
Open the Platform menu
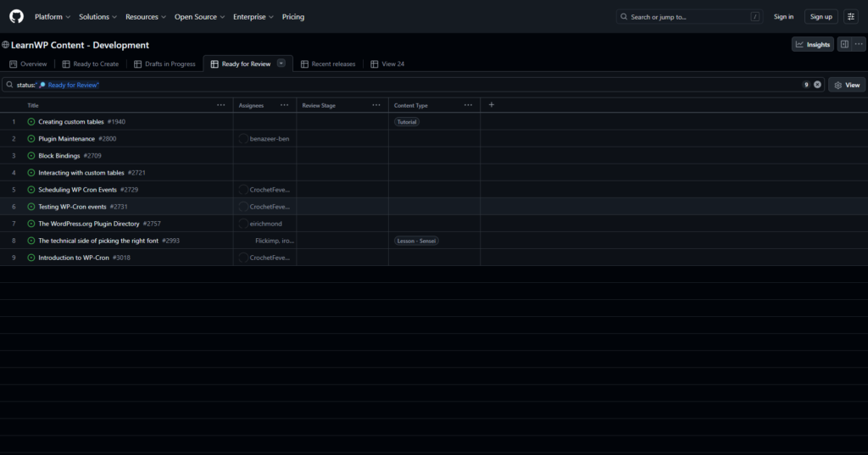click(x=53, y=17)
